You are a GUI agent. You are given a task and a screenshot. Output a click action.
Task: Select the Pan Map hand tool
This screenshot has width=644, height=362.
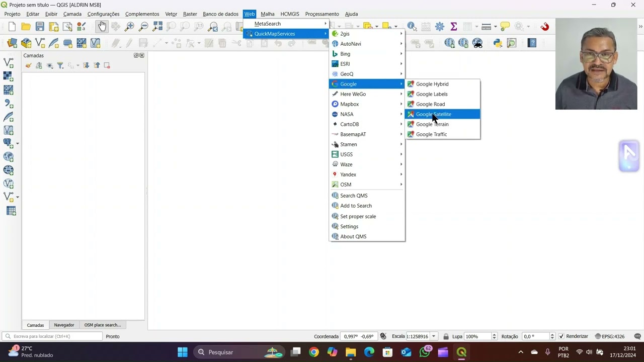click(x=102, y=27)
